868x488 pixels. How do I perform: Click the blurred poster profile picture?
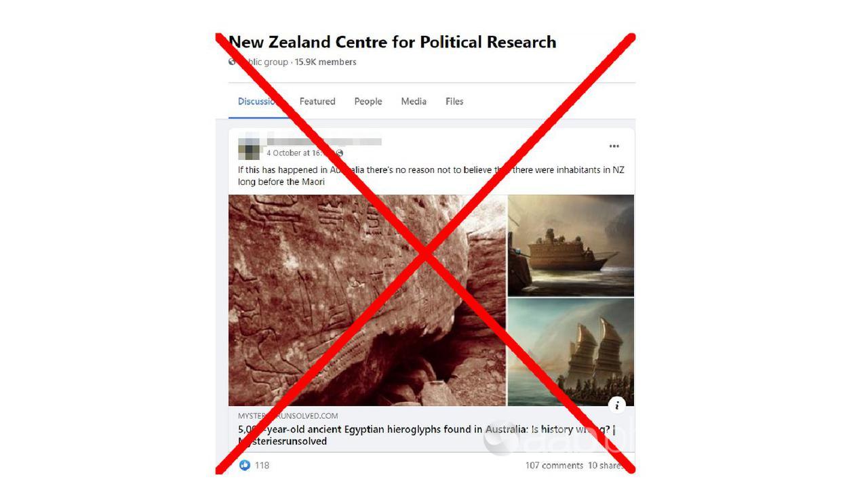pyautogui.click(x=249, y=147)
